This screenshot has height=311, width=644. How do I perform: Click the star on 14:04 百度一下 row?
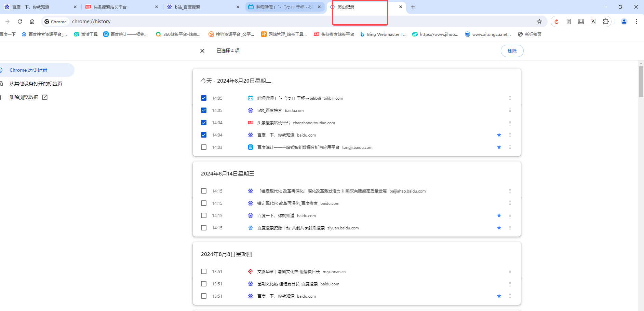499,135
